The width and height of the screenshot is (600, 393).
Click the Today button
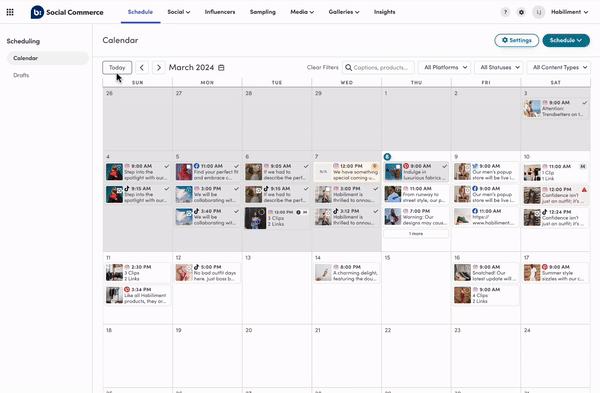point(117,68)
